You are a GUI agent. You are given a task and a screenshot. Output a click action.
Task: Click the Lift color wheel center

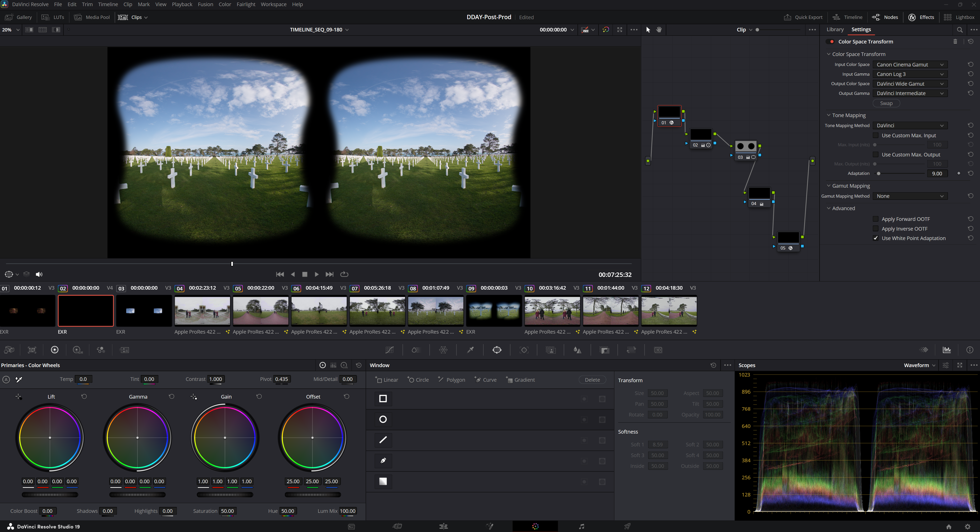point(50,438)
